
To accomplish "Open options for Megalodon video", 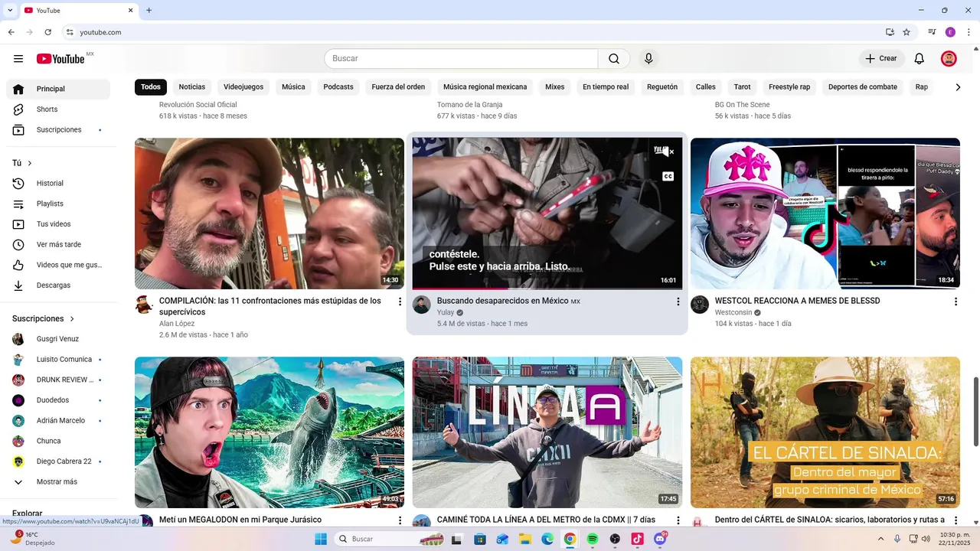I will (x=400, y=520).
